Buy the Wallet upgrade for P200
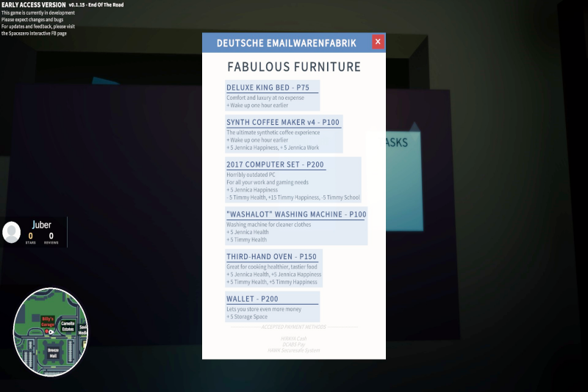This screenshot has width=588, height=392. pyautogui.click(x=252, y=299)
